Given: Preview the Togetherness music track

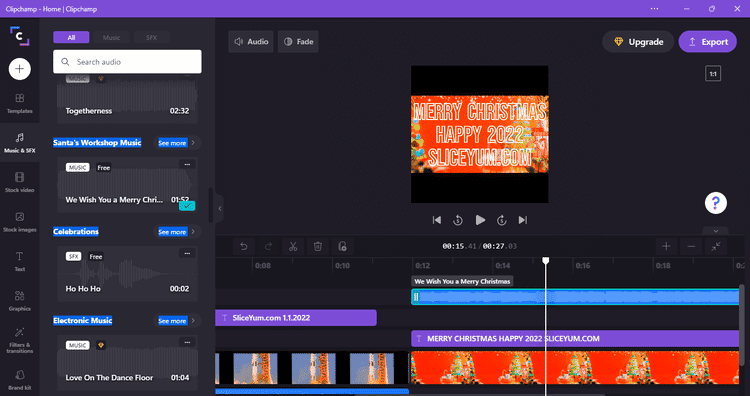Looking at the screenshot, I should pos(127,99).
